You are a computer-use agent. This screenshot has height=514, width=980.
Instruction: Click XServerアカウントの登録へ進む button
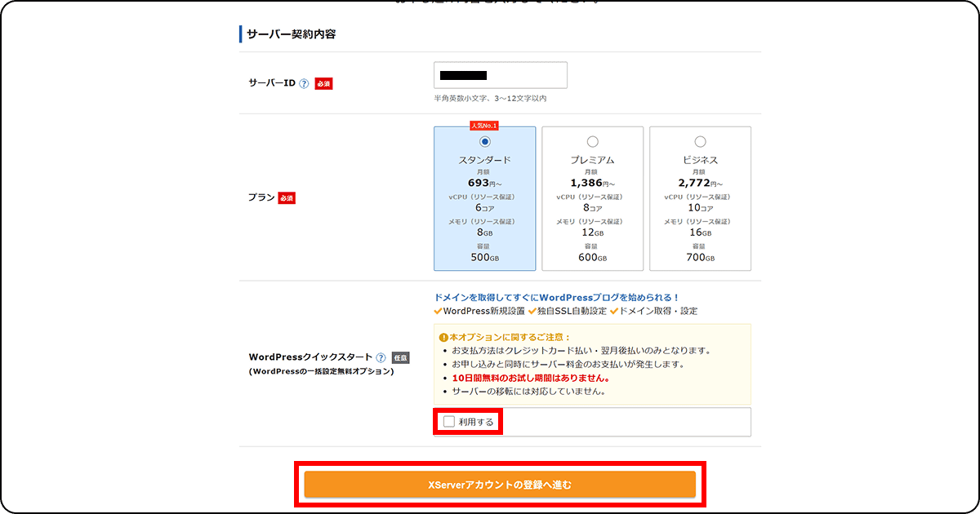coord(500,485)
